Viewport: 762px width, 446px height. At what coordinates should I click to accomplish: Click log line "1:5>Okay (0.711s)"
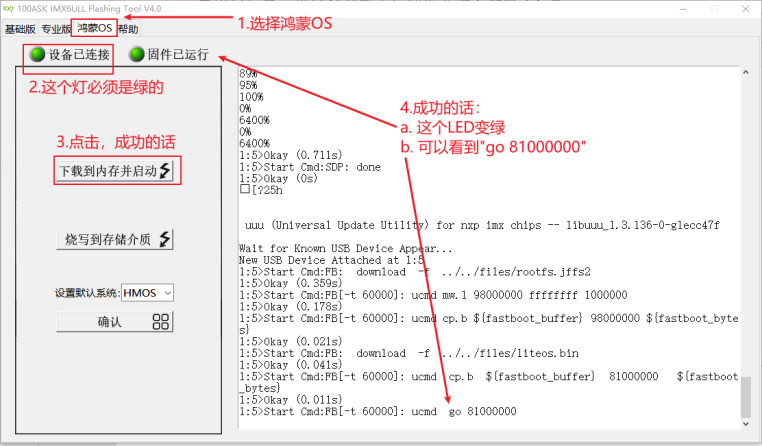point(291,155)
